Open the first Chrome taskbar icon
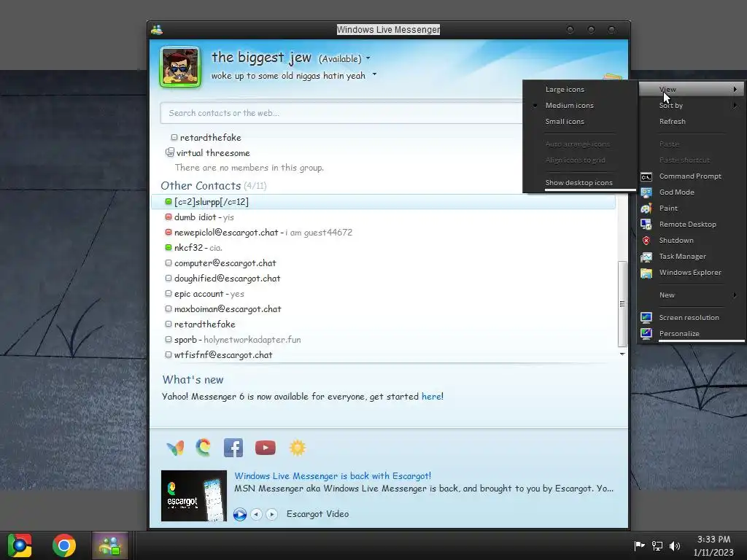The width and height of the screenshot is (747, 560). pyautogui.click(x=20, y=545)
